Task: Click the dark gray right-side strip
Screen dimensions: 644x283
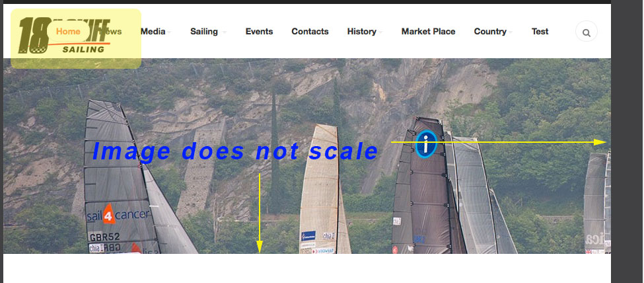Action: pos(627,141)
